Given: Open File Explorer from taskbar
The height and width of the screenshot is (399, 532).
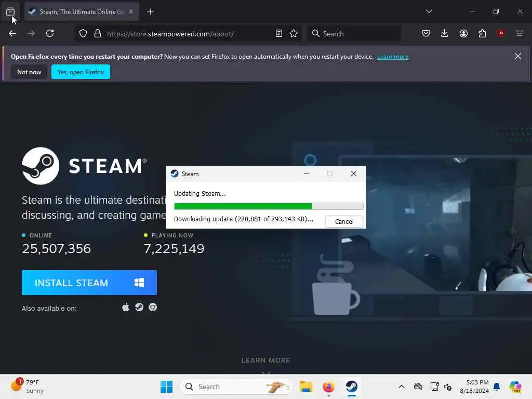Looking at the screenshot, I should click(305, 387).
